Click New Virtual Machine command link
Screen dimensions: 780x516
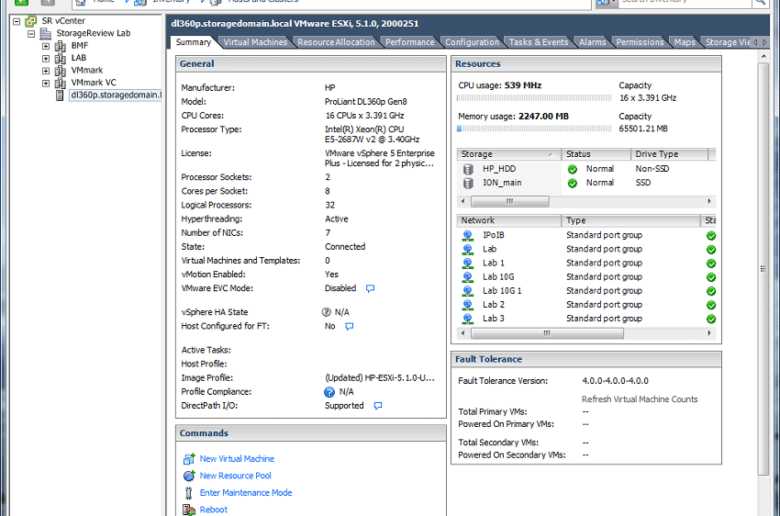237,459
